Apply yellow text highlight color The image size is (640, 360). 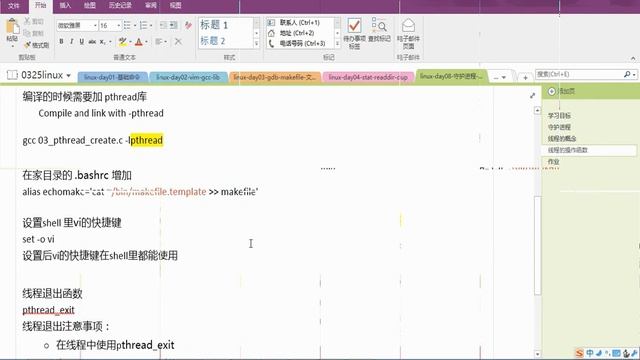pos(122,41)
